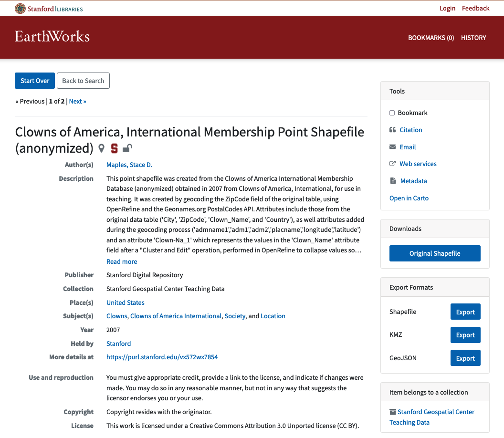Click Open in Carto link
Image resolution: width=504 pixels, height=438 pixels.
click(x=409, y=198)
